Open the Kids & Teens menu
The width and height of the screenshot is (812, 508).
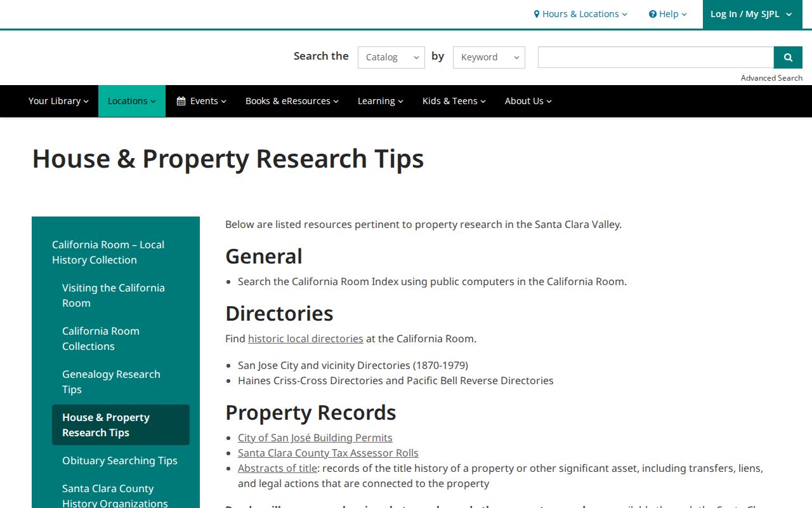(454, 101)
